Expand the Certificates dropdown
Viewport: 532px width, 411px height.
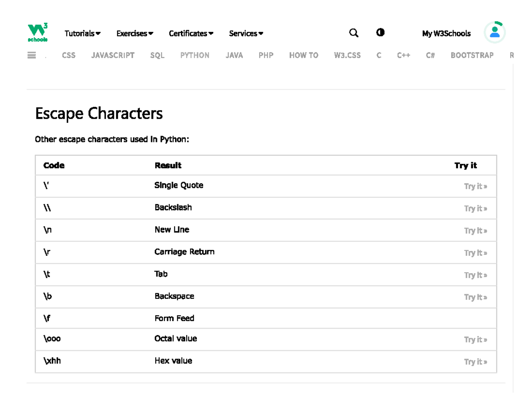coord(191,33)
